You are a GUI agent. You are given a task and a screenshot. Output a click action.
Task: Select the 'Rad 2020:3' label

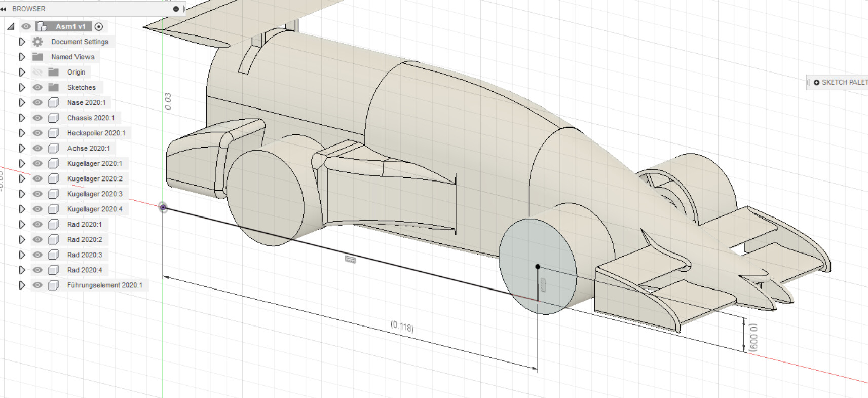[85, 255]
